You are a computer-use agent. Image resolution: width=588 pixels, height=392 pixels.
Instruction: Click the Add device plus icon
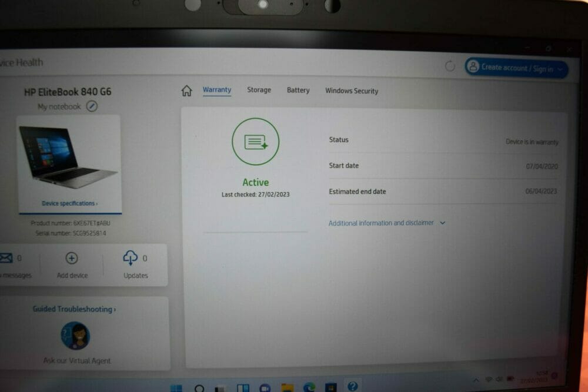pyautogui.click(x=72, y=258)
